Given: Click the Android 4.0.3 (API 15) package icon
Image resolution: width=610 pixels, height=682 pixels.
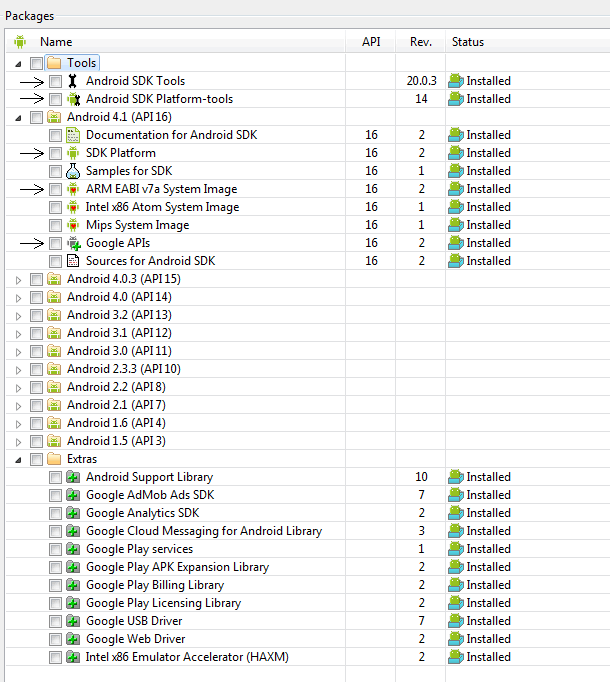Looking at the screenshot, I should point(54,279).
